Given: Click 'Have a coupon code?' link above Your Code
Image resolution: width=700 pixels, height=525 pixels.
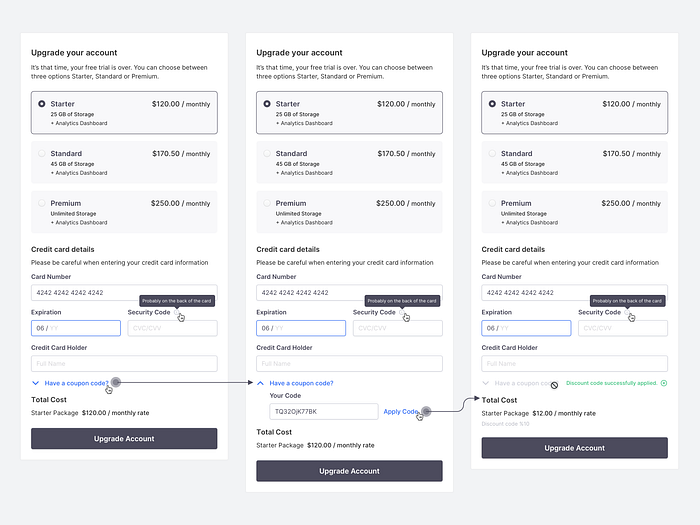Looking at the screenshot, I should point(301,383).
